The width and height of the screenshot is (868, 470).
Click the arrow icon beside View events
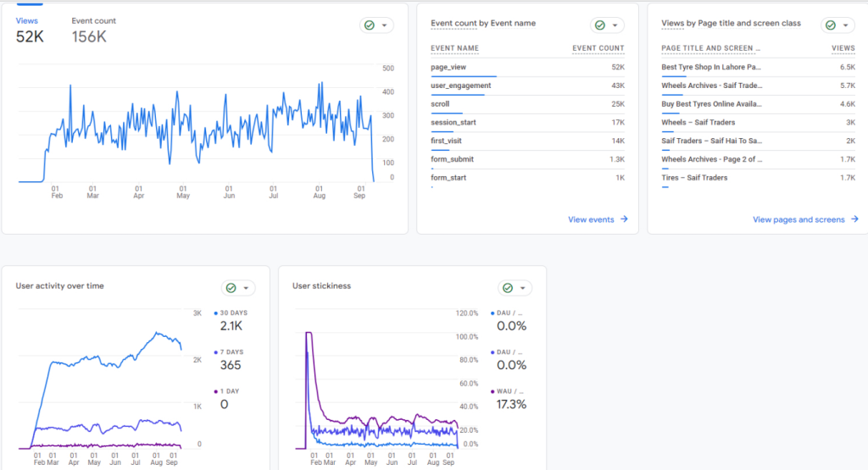[624, 219]
